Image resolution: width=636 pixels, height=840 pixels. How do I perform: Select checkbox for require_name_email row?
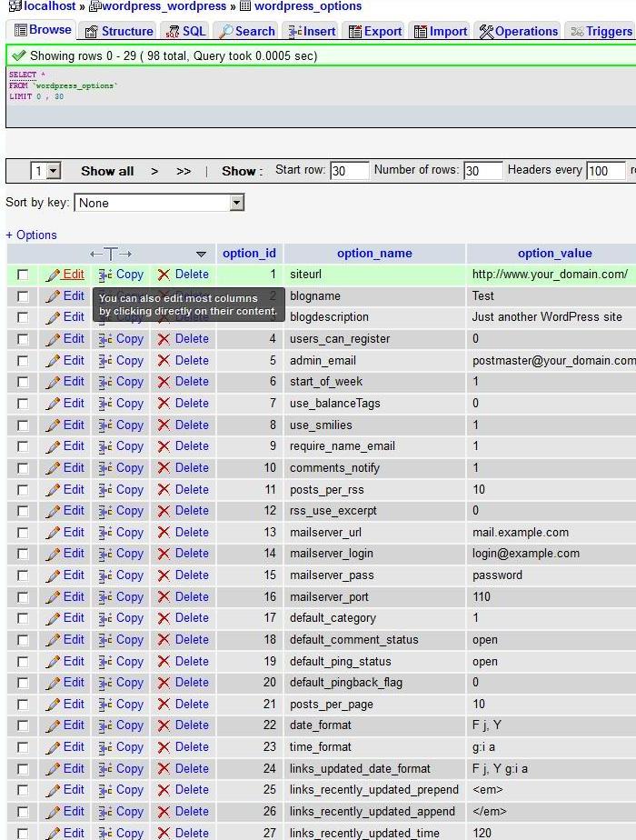coord(23,446)
